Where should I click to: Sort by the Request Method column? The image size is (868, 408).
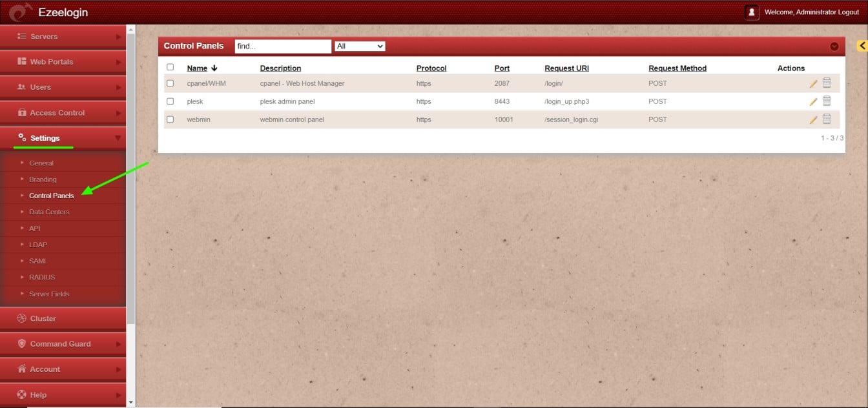click(x=677, y=68)
